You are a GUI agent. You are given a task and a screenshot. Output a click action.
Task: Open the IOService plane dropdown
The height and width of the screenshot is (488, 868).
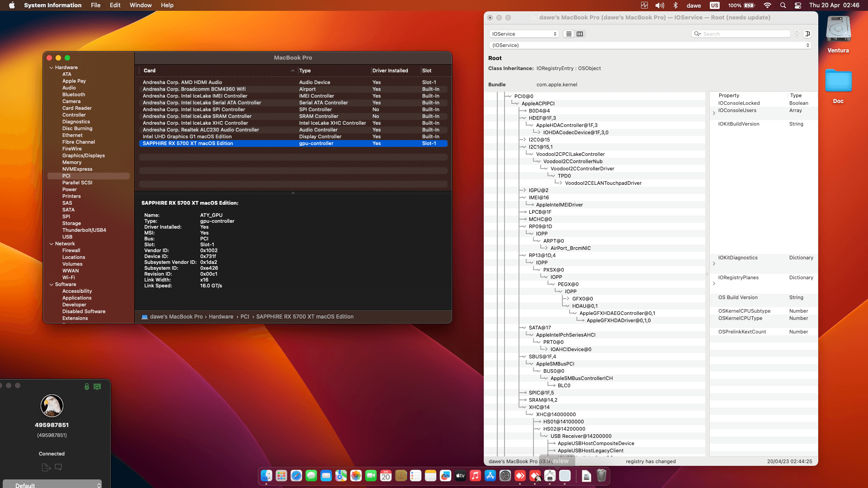[524, 34]
